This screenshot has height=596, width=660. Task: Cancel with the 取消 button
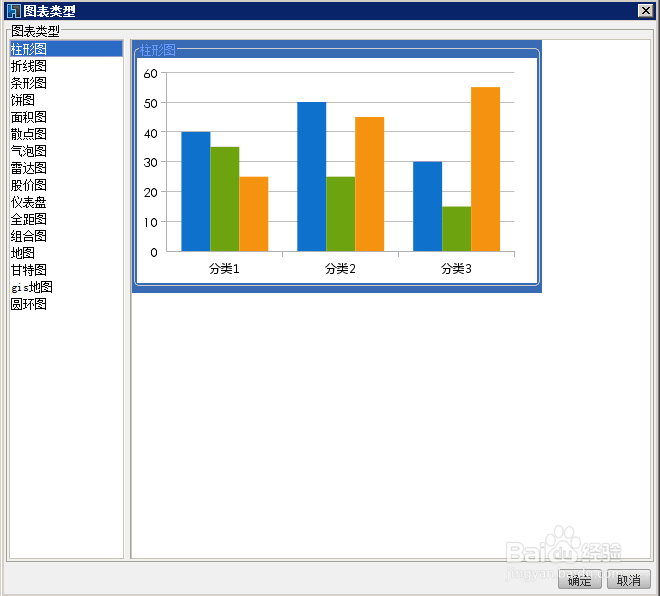click(628, 580)
